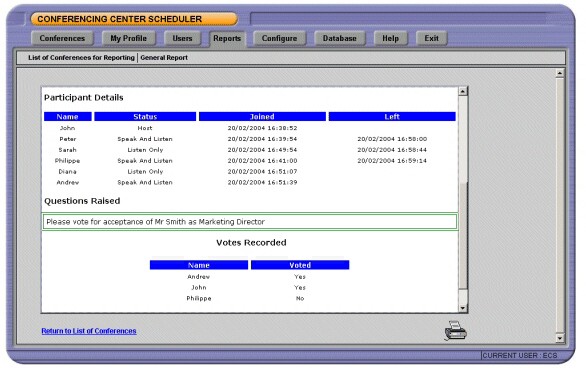Select participant name John in Participant Details
This screenshot has height=368, width=586.
coord(67,128)
